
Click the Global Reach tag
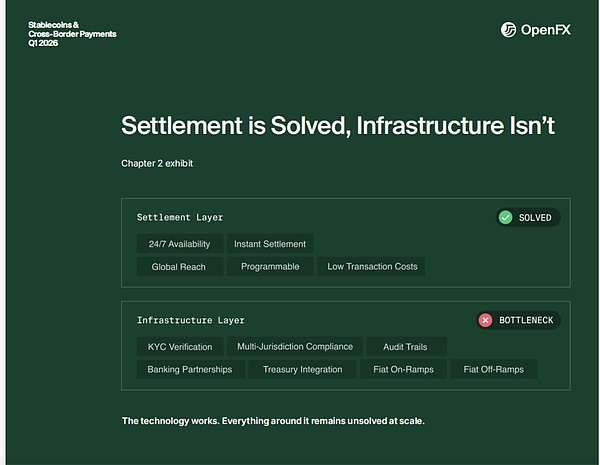click(179, 267)
